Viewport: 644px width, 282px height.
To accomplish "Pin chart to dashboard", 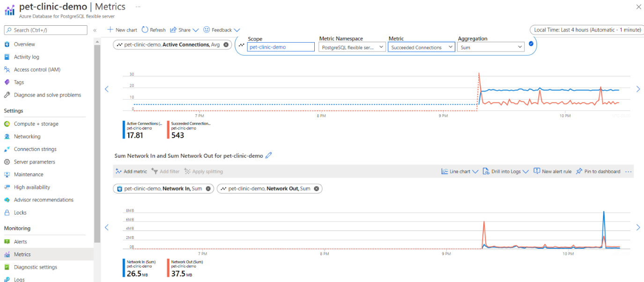I will [x=598, y=171].
